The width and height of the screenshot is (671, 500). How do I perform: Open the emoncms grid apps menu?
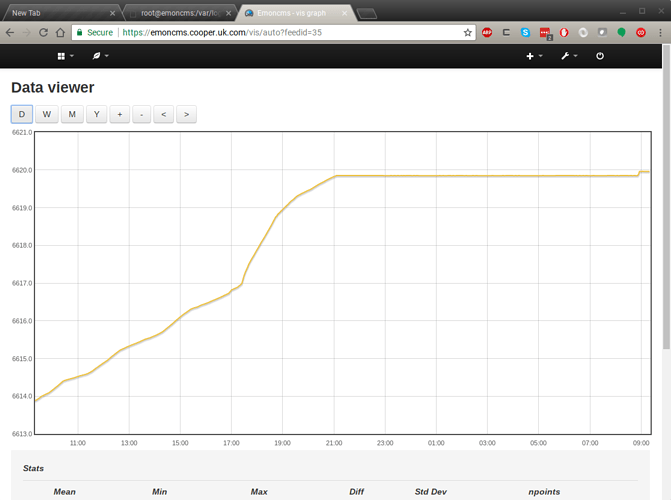tap(65, 56)
